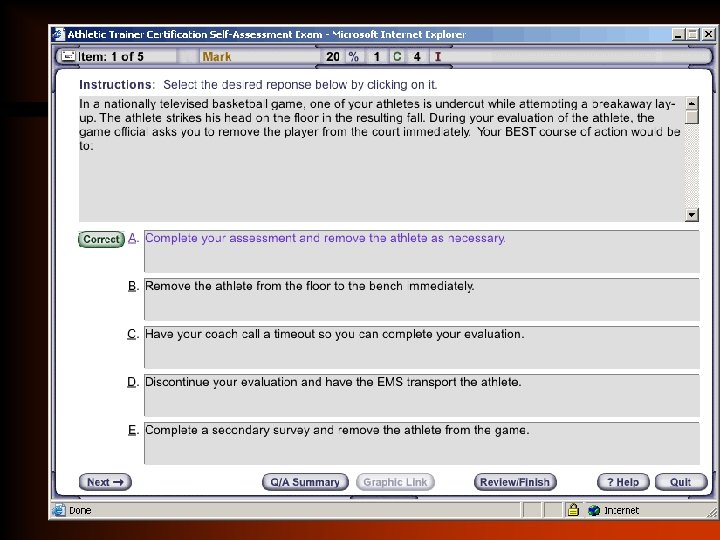This screenshot has width=720, height=540.
Task: Click the score value 20
Action: pos(333,56)
